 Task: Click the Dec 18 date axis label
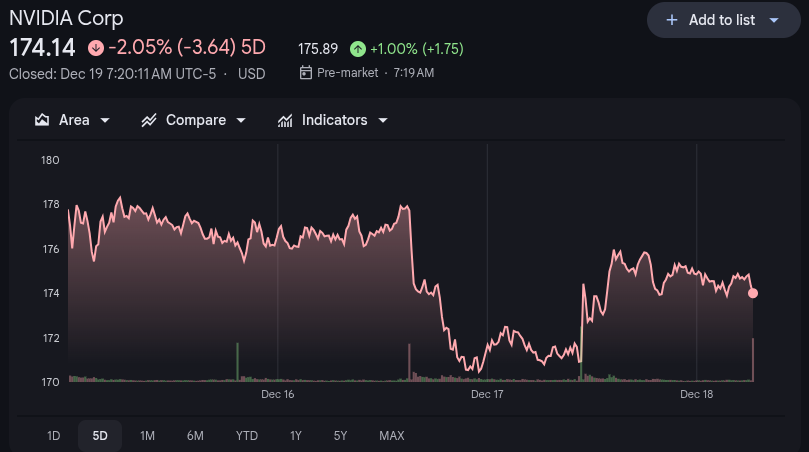coord(697,394)
